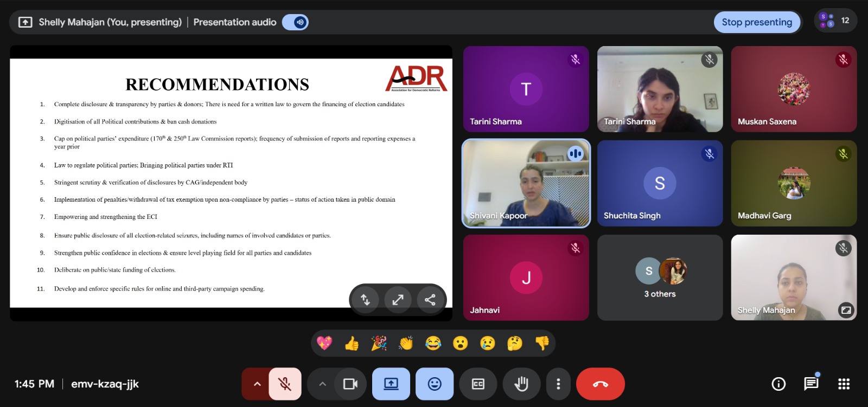
Task: Expand audio settings chevron beside microphone
Action: tap(257, 384)
